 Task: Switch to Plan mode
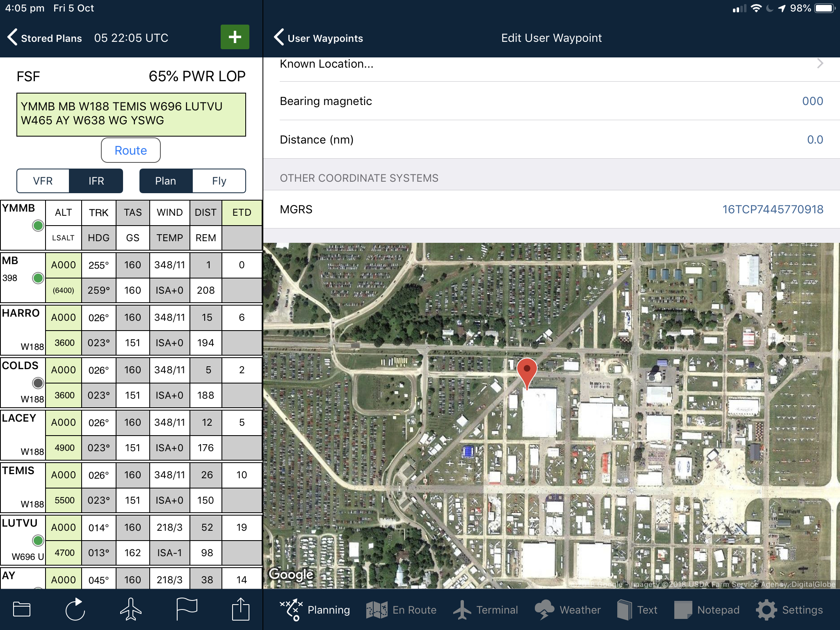[166, 181]
